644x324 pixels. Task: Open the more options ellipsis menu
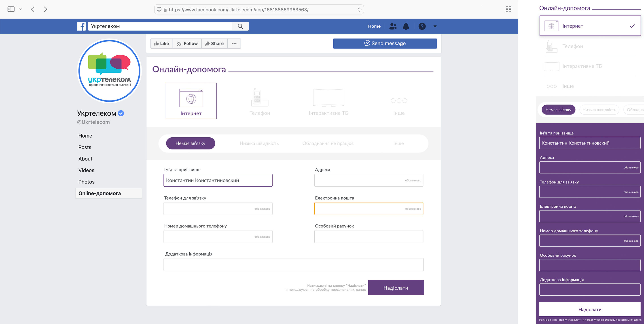[234, 44]
